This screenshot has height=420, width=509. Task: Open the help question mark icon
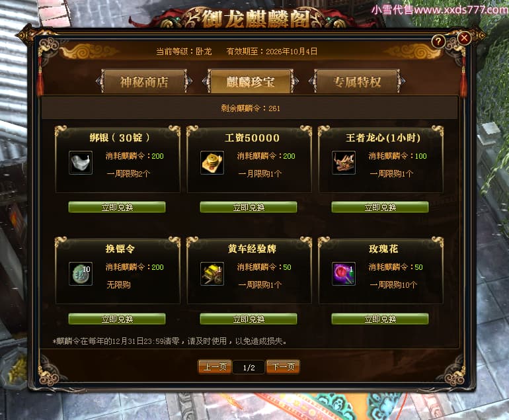click(x=438, y=41)
